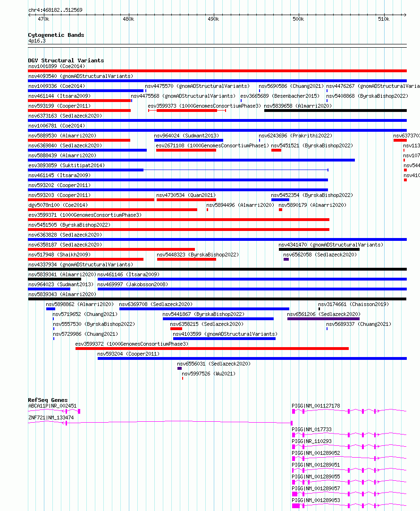The width and height of the screenshot is (420, 511).
Task: Click nsv4475570 gnomADStructuralVariants label
Action: coord(197,86)
